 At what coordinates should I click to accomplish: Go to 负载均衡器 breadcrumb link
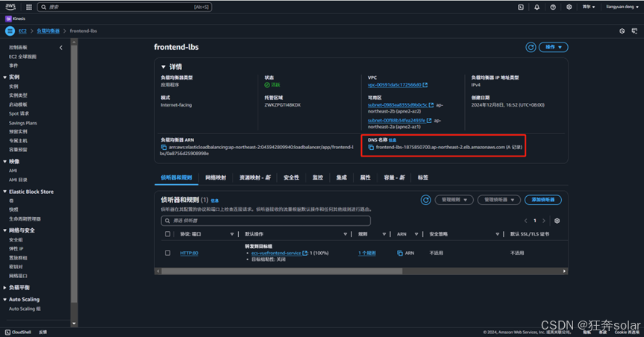(48, 31)
